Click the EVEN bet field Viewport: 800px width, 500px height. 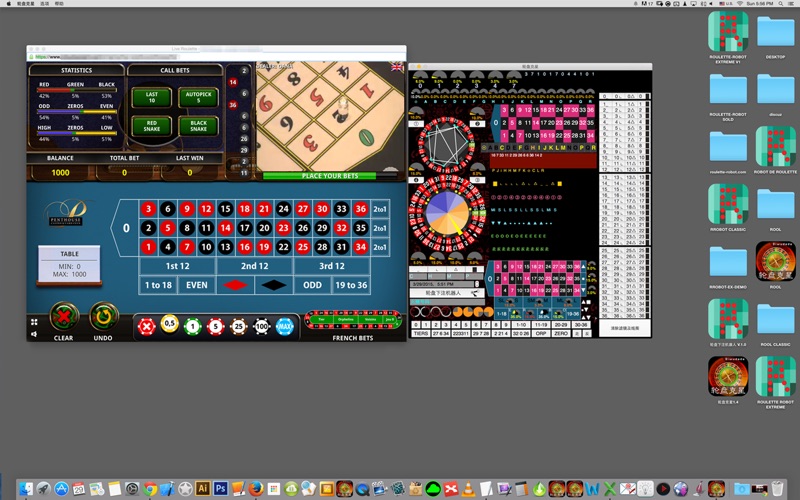click(x=196, y=285)
